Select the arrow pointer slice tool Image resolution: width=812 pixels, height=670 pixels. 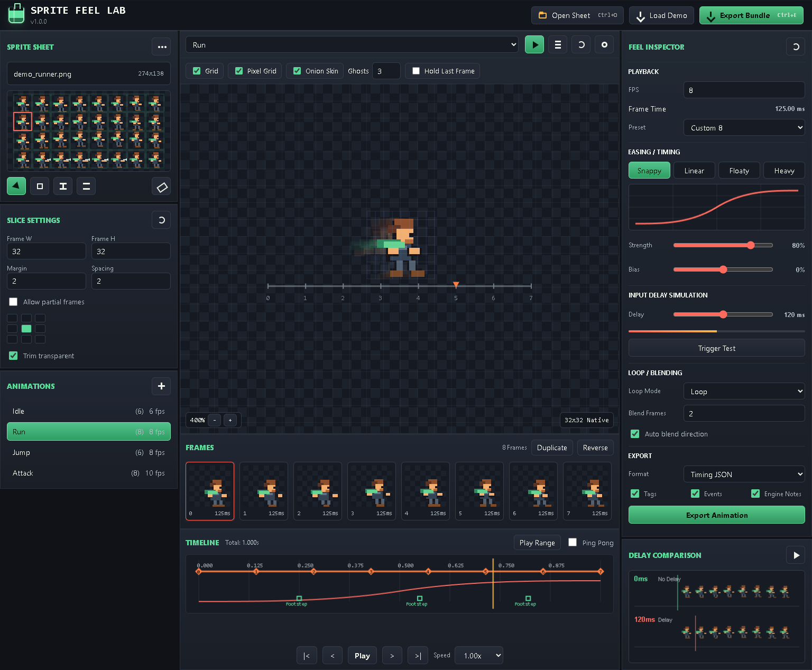coord(16,186)
